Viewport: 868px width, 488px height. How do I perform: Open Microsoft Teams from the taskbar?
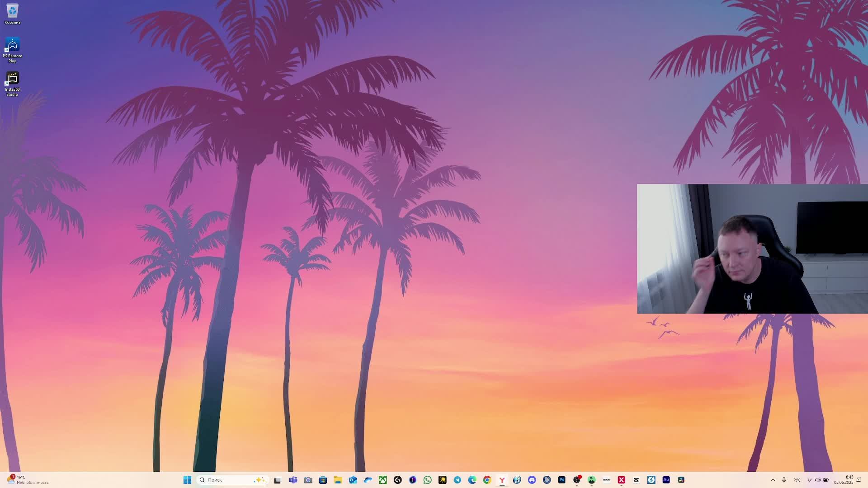pos(293,480)
